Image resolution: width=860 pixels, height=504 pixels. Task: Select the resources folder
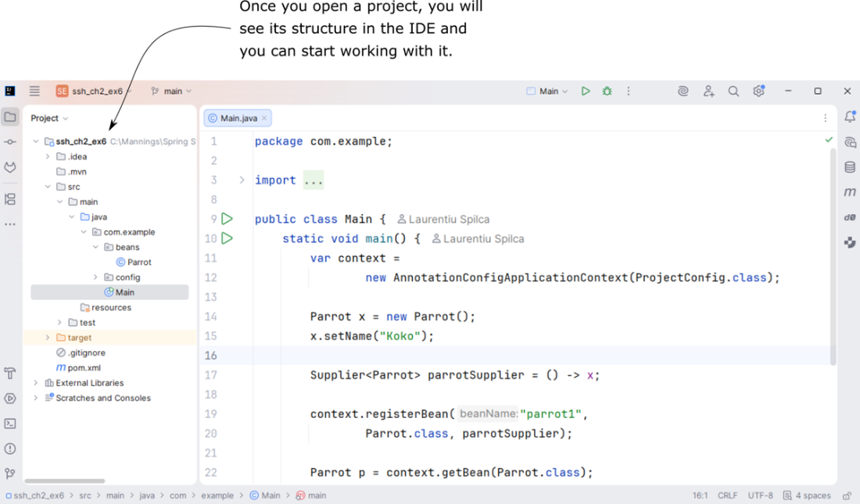106,308
